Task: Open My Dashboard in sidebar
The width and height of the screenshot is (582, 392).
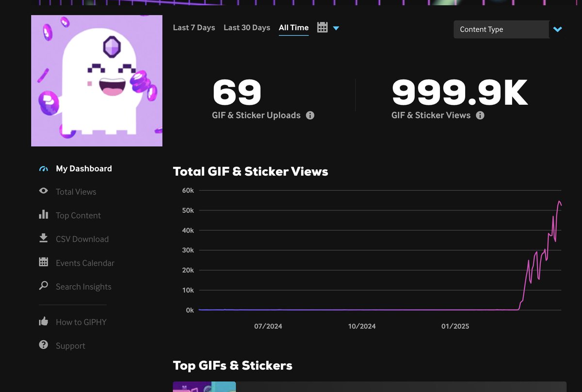Action: tap(84, 169)
